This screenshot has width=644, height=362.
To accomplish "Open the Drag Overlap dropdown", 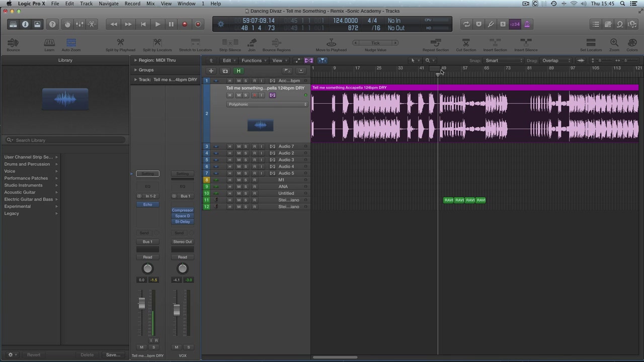I will pyautogui.click(x=556, y=60).
